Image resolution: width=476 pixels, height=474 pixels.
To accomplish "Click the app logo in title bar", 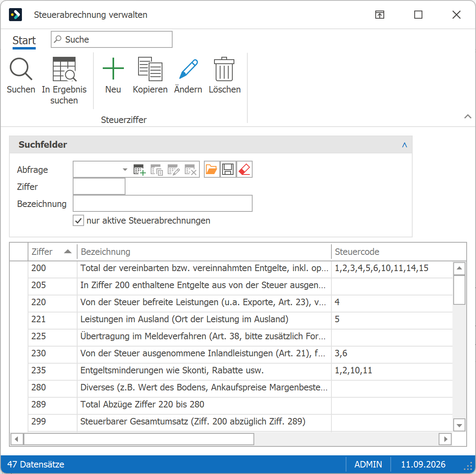I will (15, 15).
